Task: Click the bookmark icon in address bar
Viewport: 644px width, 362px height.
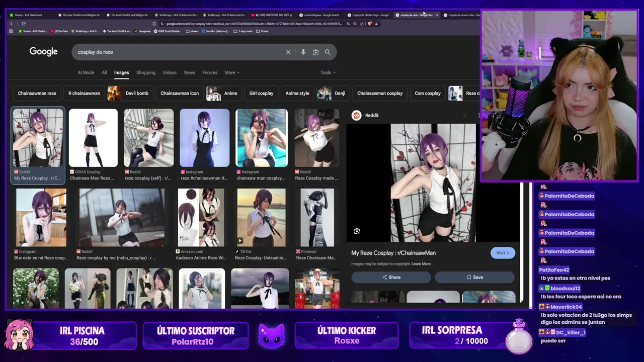Action: point(154,24)
